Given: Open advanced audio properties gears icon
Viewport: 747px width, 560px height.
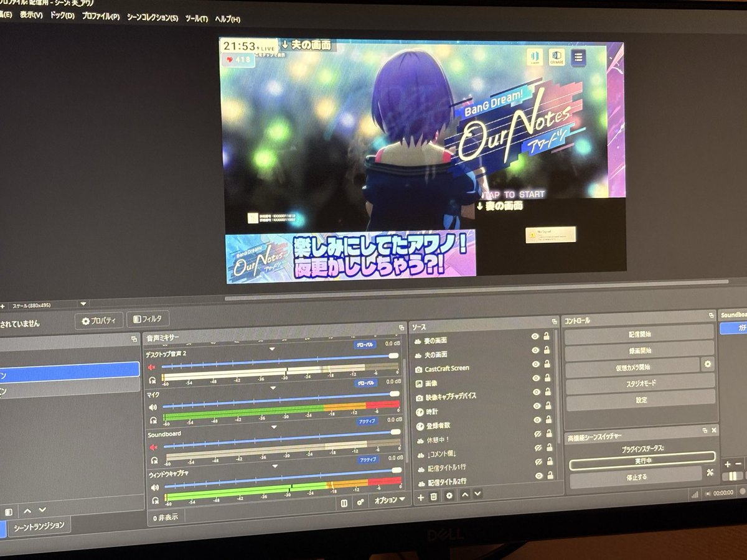Looking at the screenshot, I should click(x=360, y=502).
